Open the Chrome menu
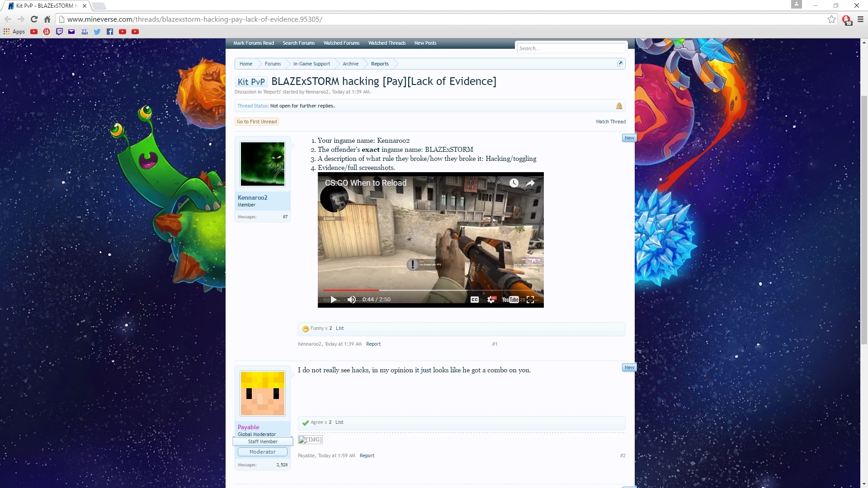 tap(860, 19)
